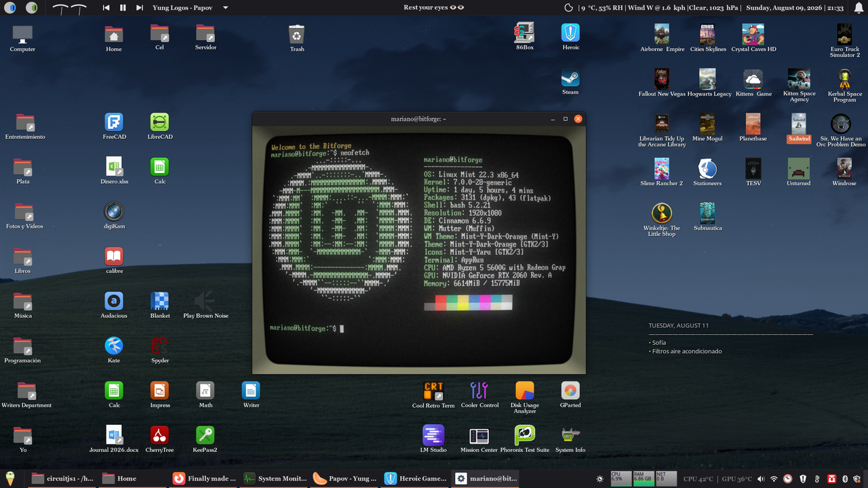868x488 pixels.
Task: Switch to System Monitor taskbar window
Action: coord(273,479)
